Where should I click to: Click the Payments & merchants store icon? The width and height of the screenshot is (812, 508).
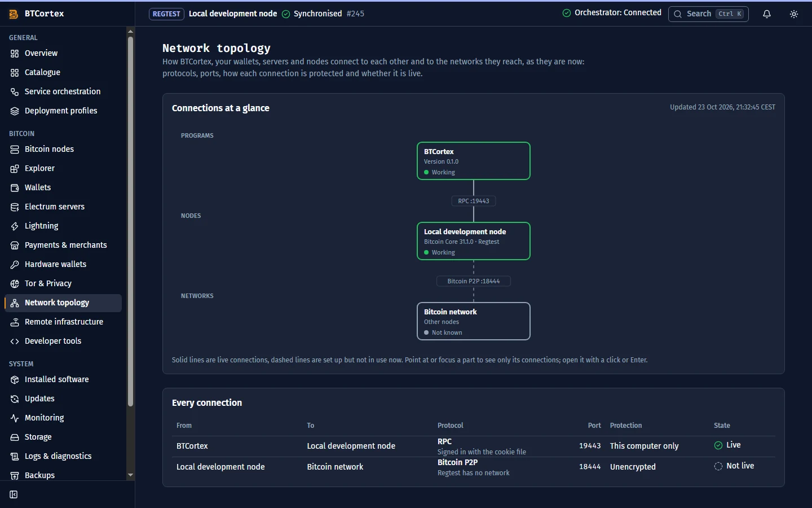tap(15, 246)
